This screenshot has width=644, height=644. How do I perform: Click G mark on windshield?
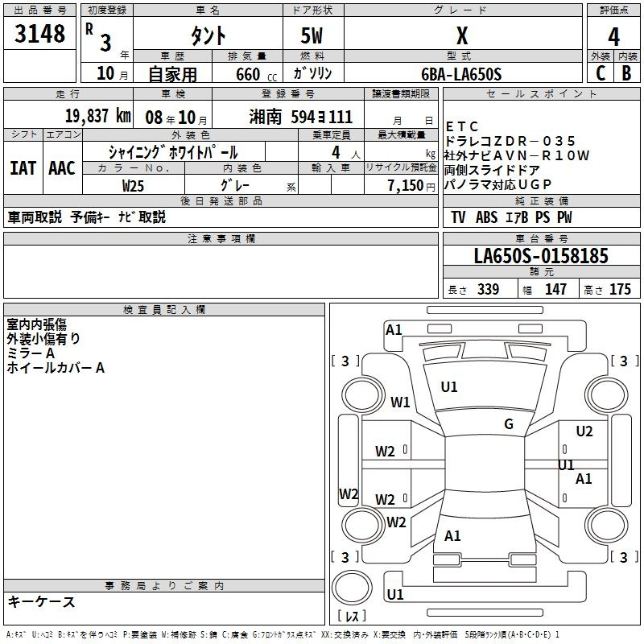(x=509, y=424)
